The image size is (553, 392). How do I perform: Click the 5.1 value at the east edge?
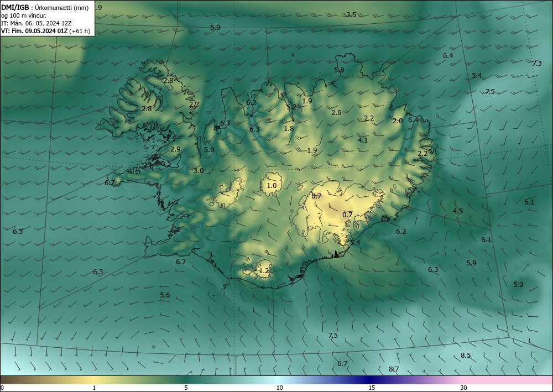529,202
